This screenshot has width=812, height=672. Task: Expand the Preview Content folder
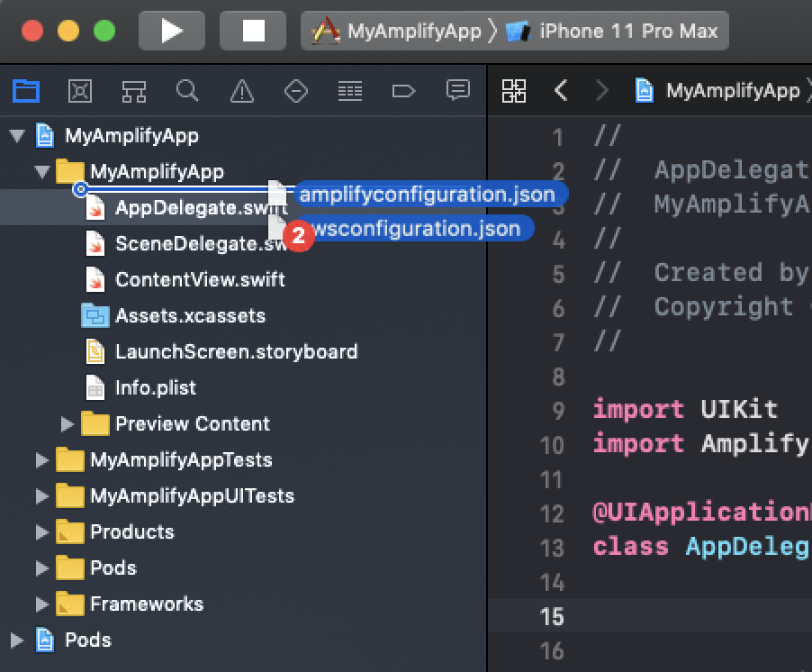[x=67, y=423]
